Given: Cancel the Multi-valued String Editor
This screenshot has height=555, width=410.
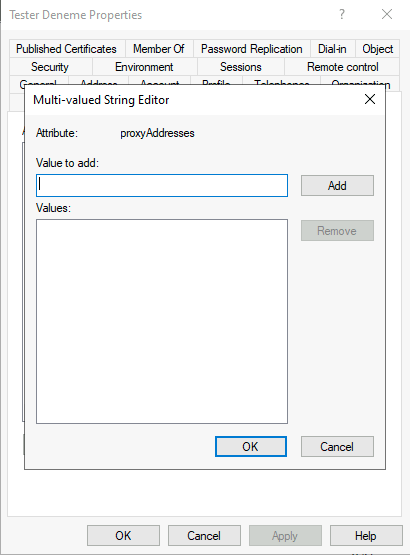Looking at the screenshot, I should point(337,446).
